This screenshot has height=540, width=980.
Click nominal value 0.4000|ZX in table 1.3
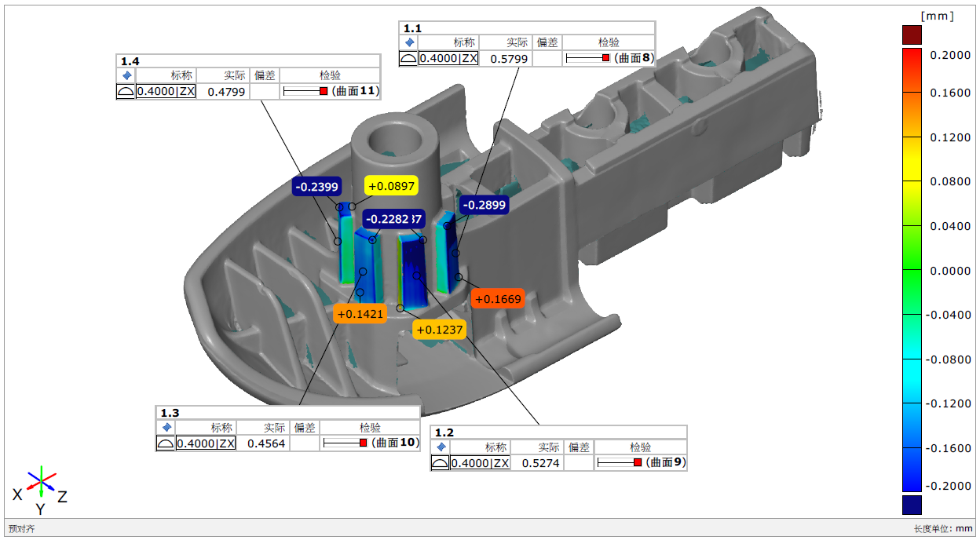click(206, 443)
